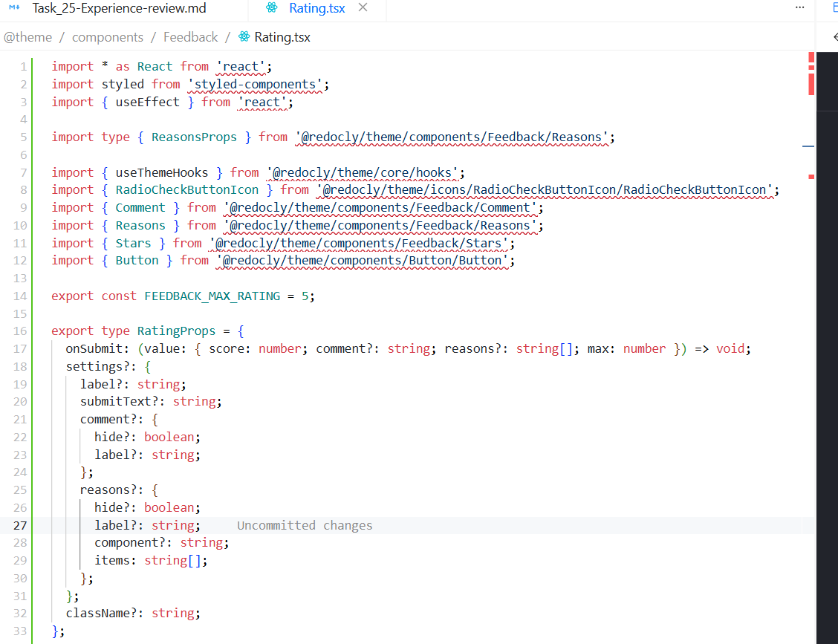
Task: Open the Rating.tsx breadcrumb symbol list
Action: pyautogui.click(x=282, y=37)
